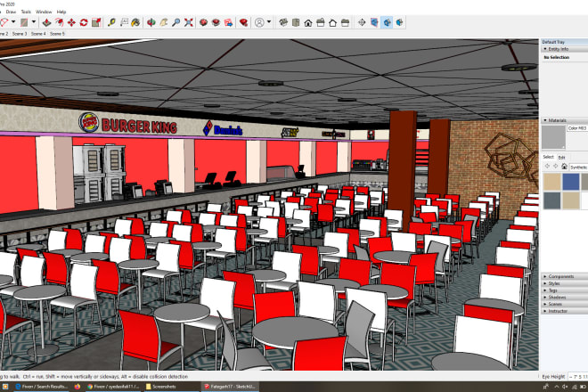Collapse the Entity Info panel
The image size is (588, 392).
[x=564, y=49]
